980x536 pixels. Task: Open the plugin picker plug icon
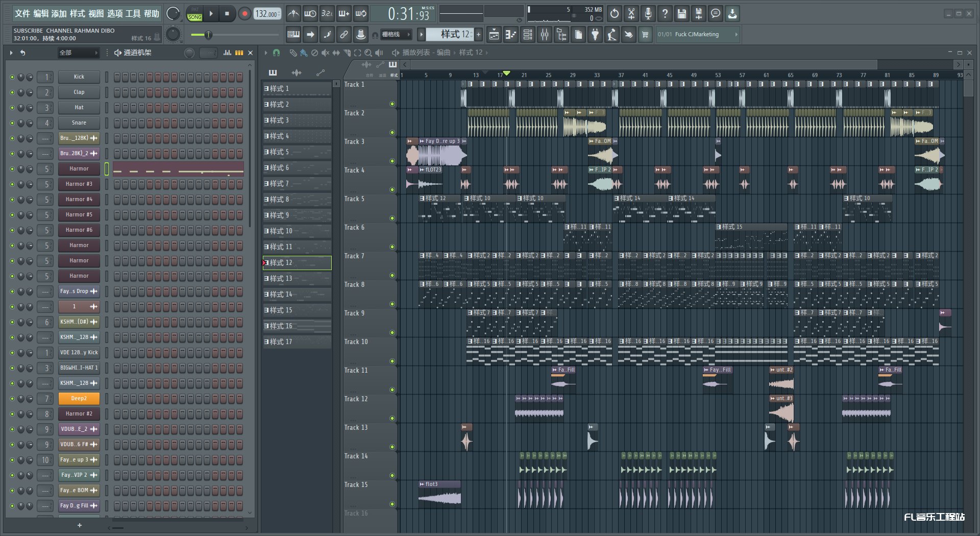595,35
